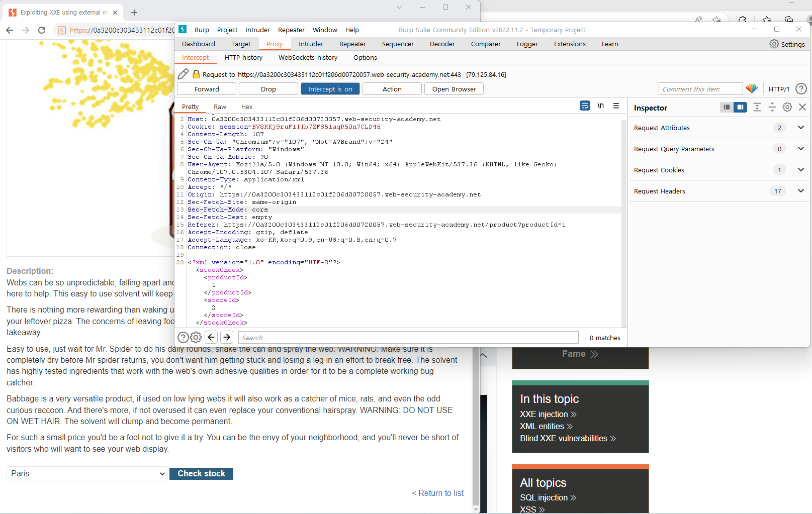Open the Action dropdown button
Image resolution: width=812 pixels, height=514 pixels.
tap(392, 89)
